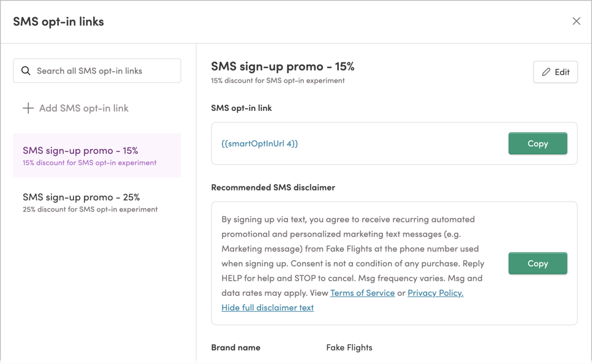Close the SMS opt-in links dialog
Viewport: 592px width, 364px height.
point(576,20)
